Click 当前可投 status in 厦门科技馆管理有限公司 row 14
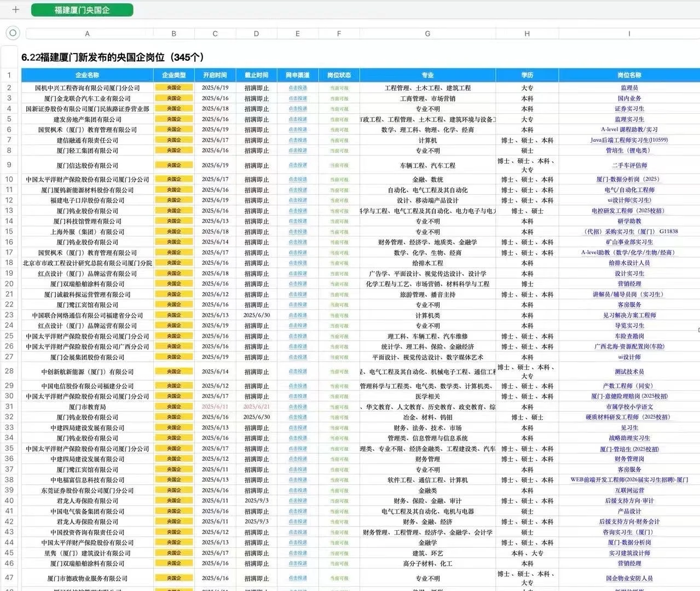Viewport: 700px width, 591px height. click(x=339, y=221)
